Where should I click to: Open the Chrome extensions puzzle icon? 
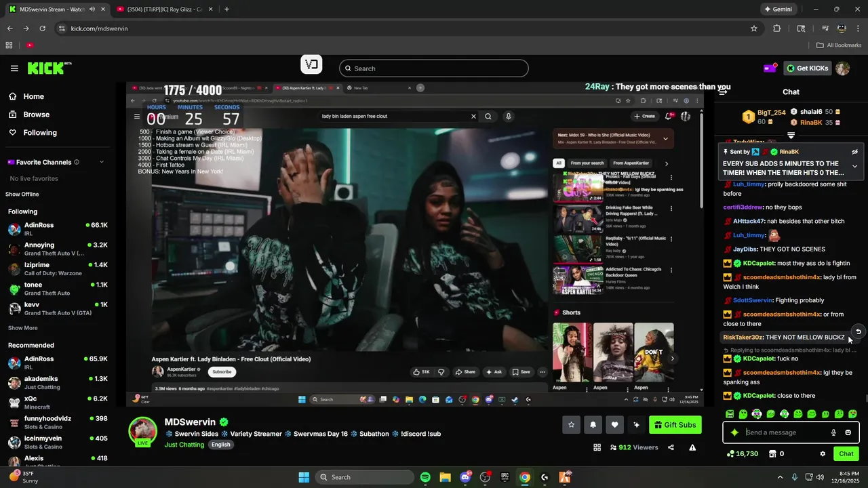777,28
